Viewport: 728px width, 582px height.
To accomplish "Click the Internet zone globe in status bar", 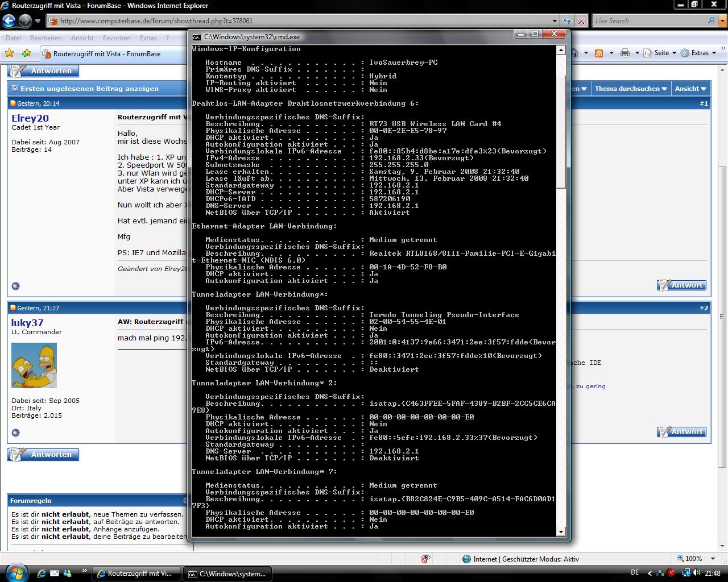I will pyautogui.click(x=467, y=559).
